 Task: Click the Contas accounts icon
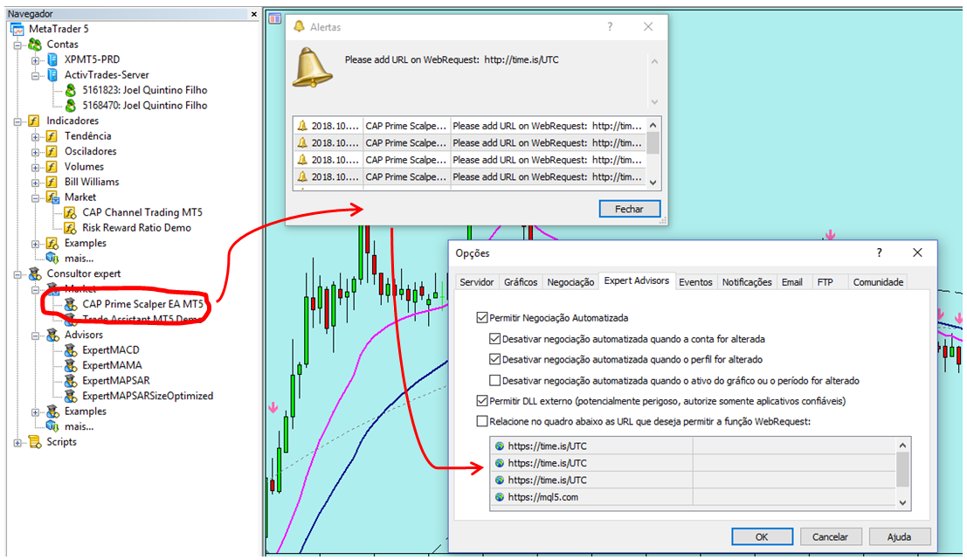[35, 45]
